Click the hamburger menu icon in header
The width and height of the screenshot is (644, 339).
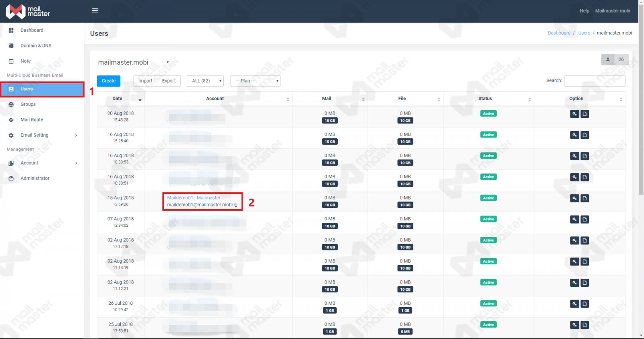click(95, 10)
